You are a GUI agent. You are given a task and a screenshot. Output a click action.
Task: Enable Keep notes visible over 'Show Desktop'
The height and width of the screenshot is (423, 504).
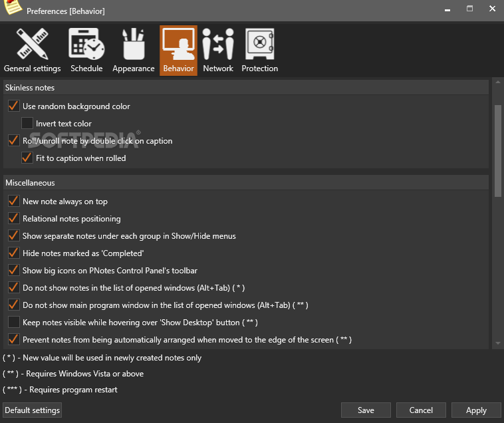pyautogui.click(x=13, y=322)
